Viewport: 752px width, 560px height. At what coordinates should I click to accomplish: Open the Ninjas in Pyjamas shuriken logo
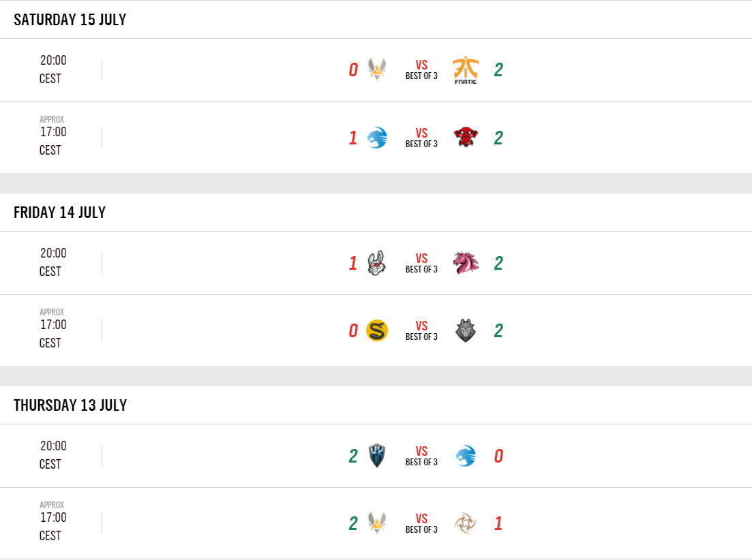click(466, 523)
